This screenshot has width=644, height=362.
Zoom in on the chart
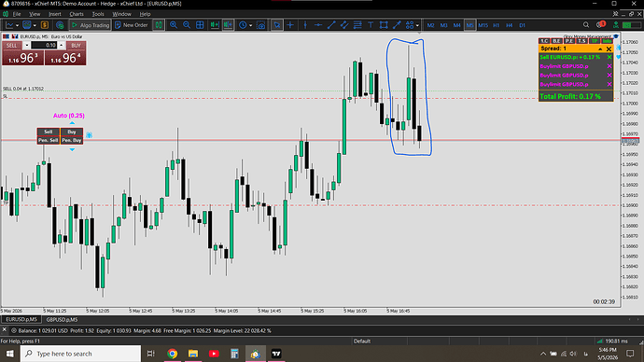pos(174,25)
